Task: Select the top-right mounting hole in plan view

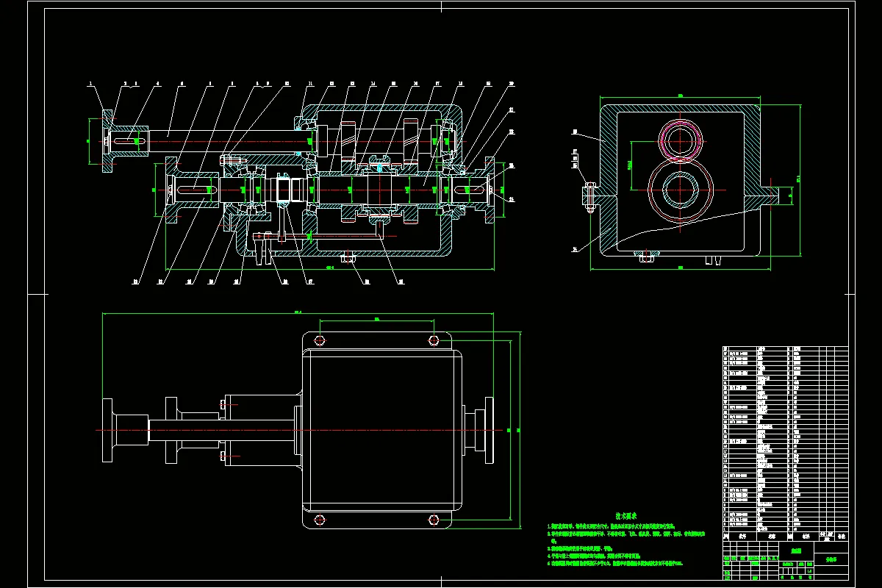Action: tap(434, 340)
